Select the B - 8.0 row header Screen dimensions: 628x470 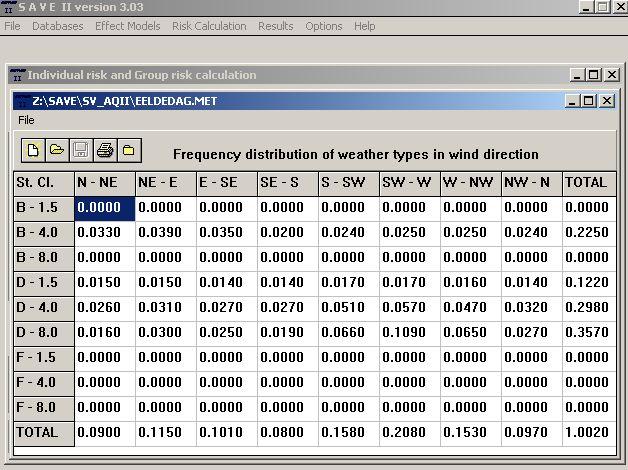pyautogui.click(x=44, y=258)
